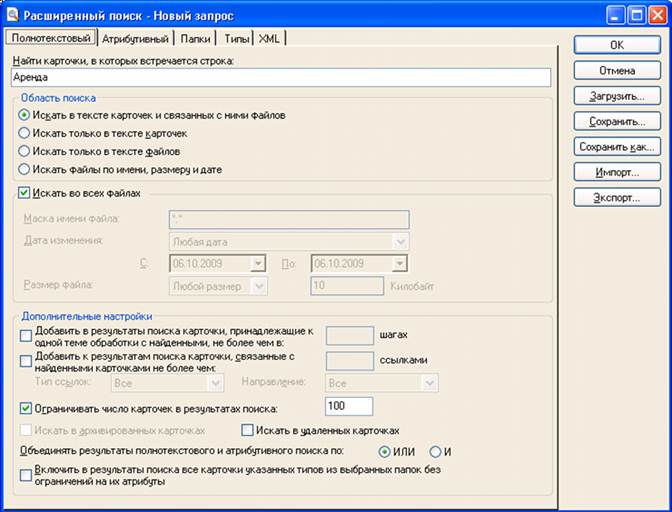The image size is (672, 512).
Task: Click the file size kilobytes field
Action: click(x=347, y=286)
